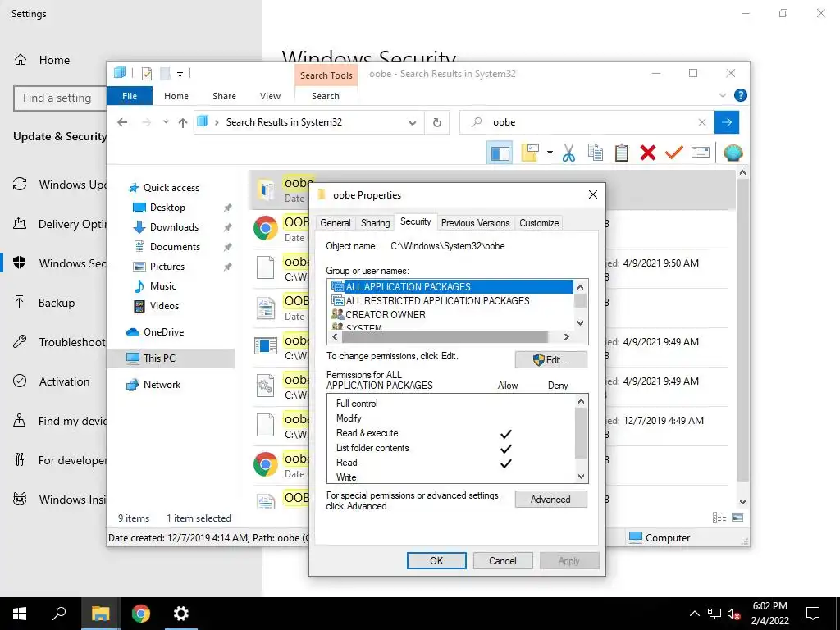The width and height of the screenshot is (840, 630).
Task: Open Explorer Help question mark icon
Action: pyautogui.click(x=741, y=95)
